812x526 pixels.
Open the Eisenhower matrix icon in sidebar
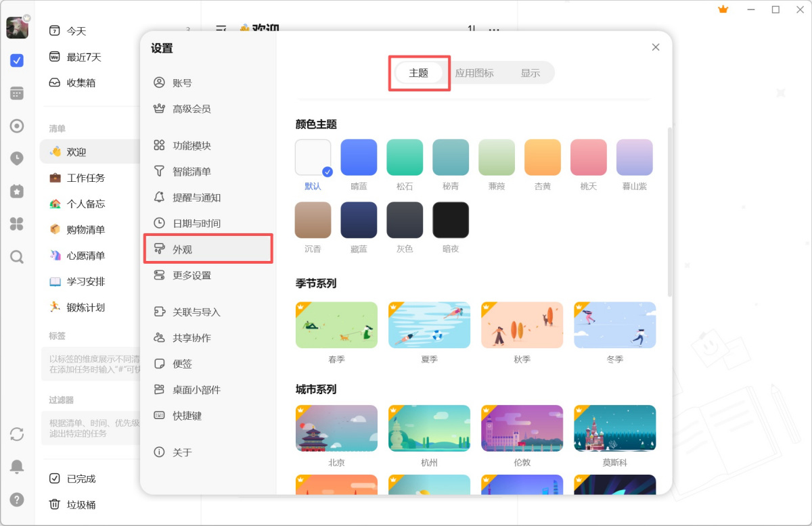click(17, 224)
